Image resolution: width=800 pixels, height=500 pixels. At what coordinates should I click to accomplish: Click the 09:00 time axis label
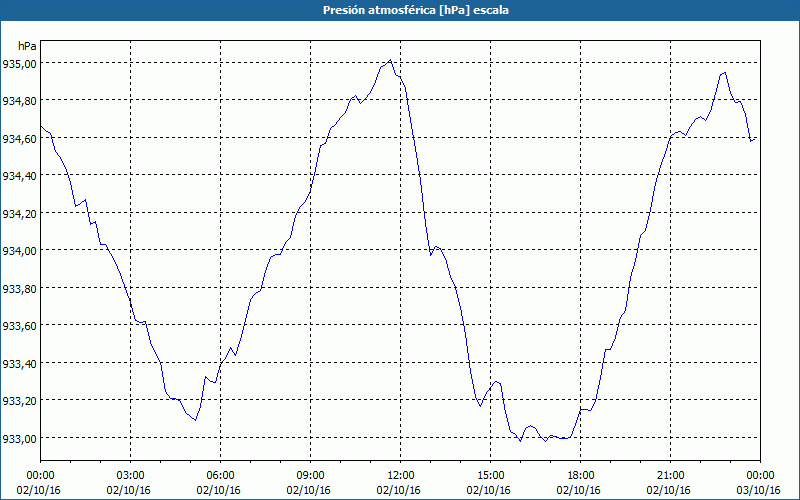[310, 476]
